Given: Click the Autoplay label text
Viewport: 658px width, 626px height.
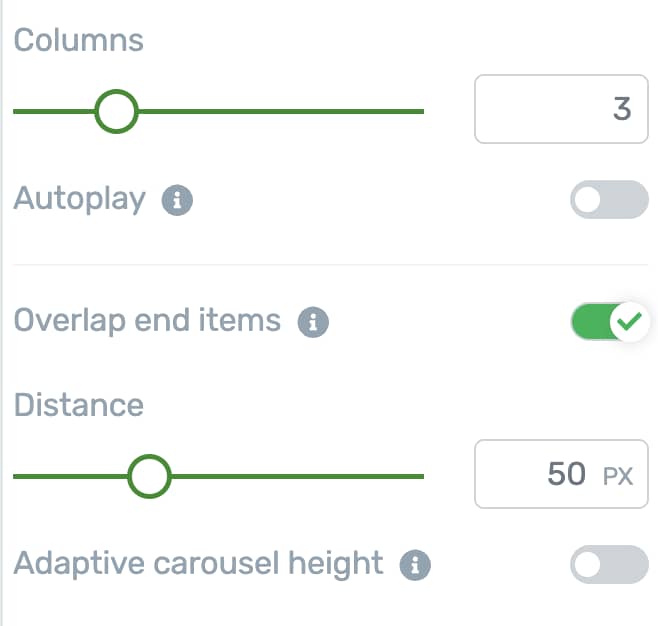Looking at the screenshot, I should click(x=79, y=199).
